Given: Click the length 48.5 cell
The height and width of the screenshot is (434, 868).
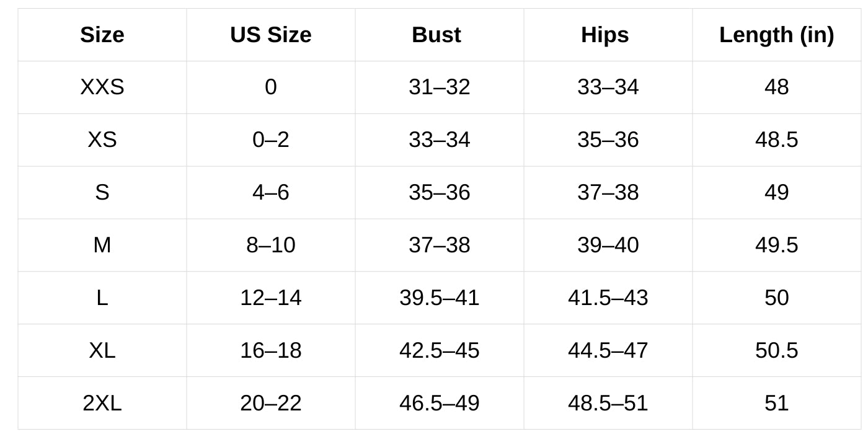Looking at the screenshot, I should pos(777,140).
